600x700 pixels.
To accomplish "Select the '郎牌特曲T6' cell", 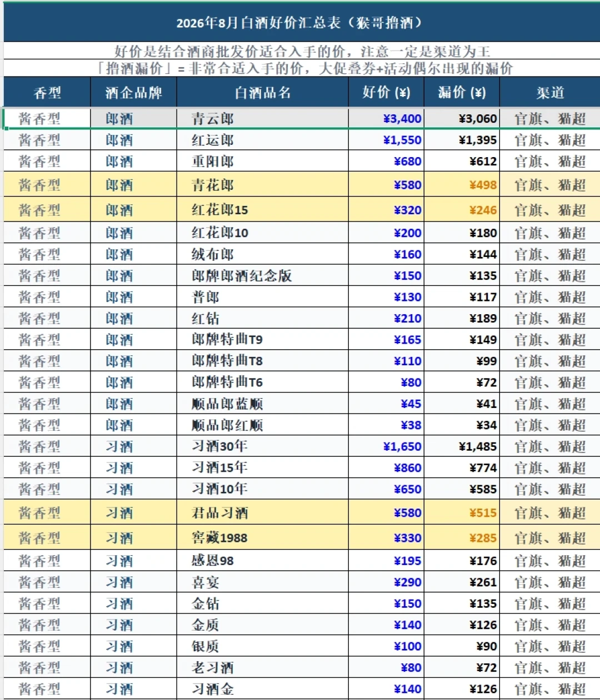I will (x=263, y=382).
